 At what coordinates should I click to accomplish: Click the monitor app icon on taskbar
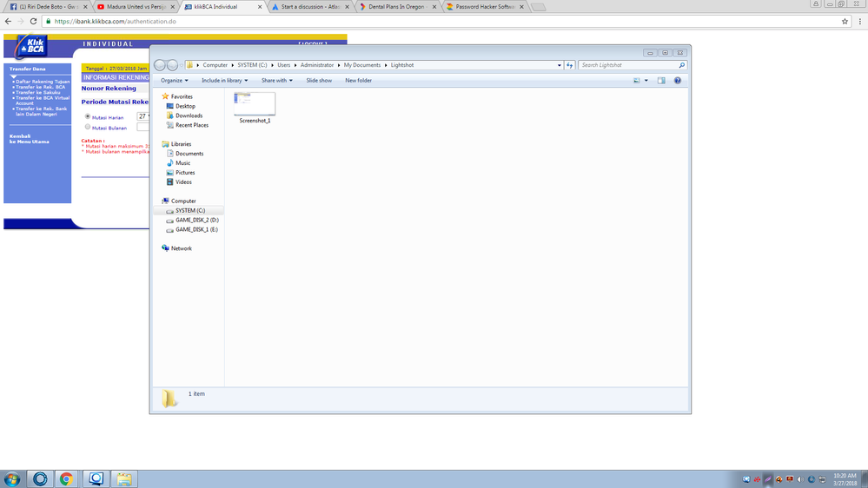tap(96, 479)
